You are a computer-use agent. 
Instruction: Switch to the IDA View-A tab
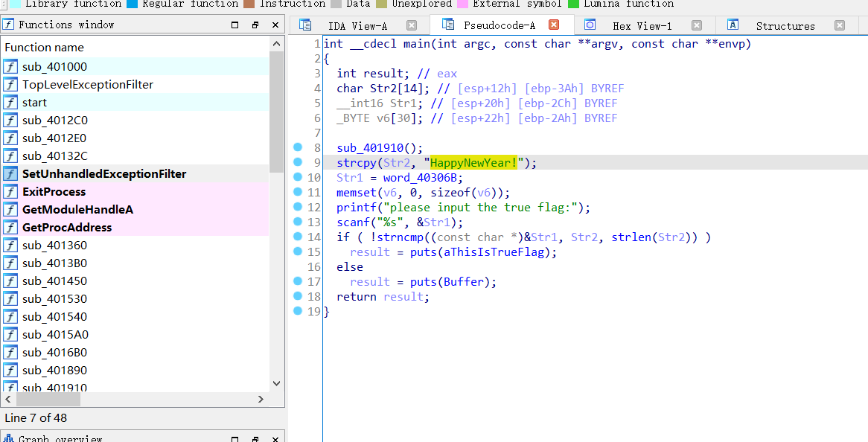(357, 26)
